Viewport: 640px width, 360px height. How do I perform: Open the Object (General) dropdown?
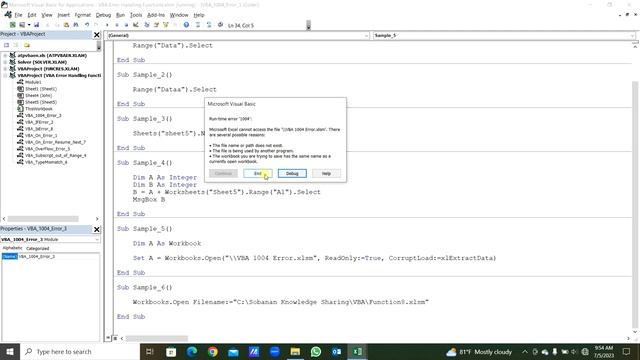[x=366, y=36]
